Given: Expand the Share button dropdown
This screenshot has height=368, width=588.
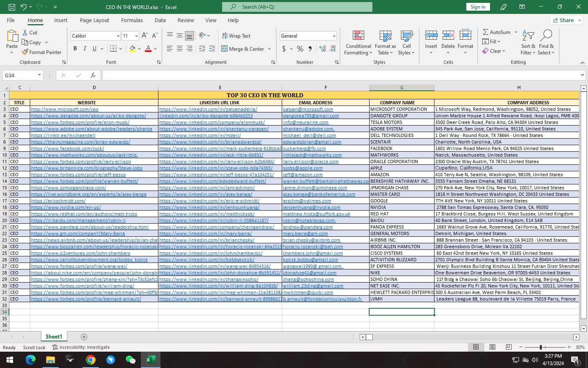Looking at the screenshot, I should (x=579, y=20).
